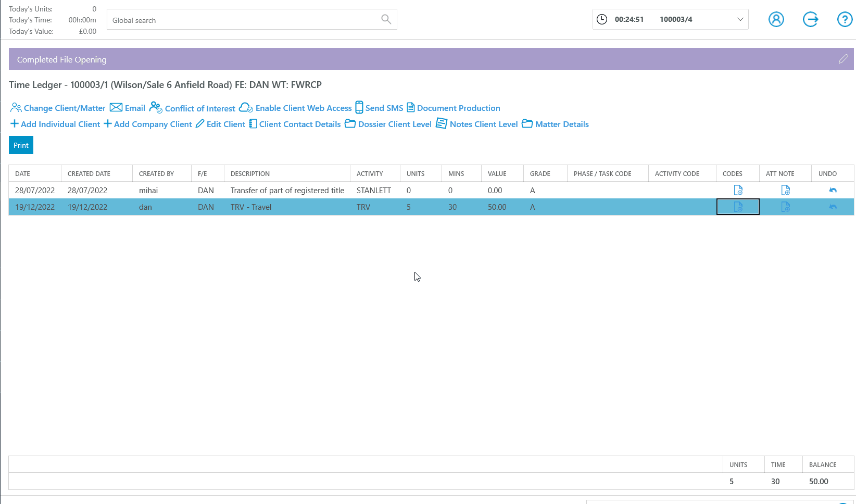This screenshot has height=504, width=856.
Task: Open Matter Details
Action: 555,124
